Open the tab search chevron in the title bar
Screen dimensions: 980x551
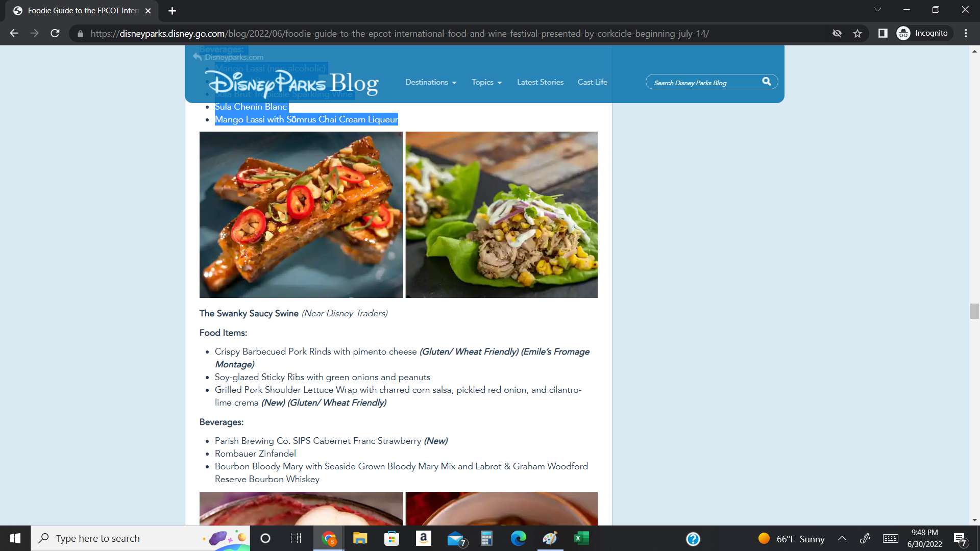click(877, 10)
